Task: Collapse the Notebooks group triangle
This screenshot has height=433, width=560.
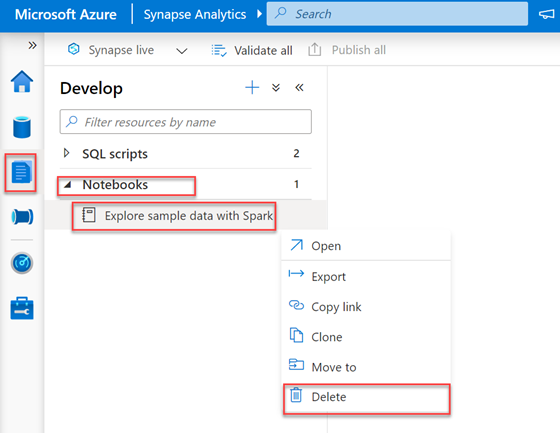Action: (68, 185)
